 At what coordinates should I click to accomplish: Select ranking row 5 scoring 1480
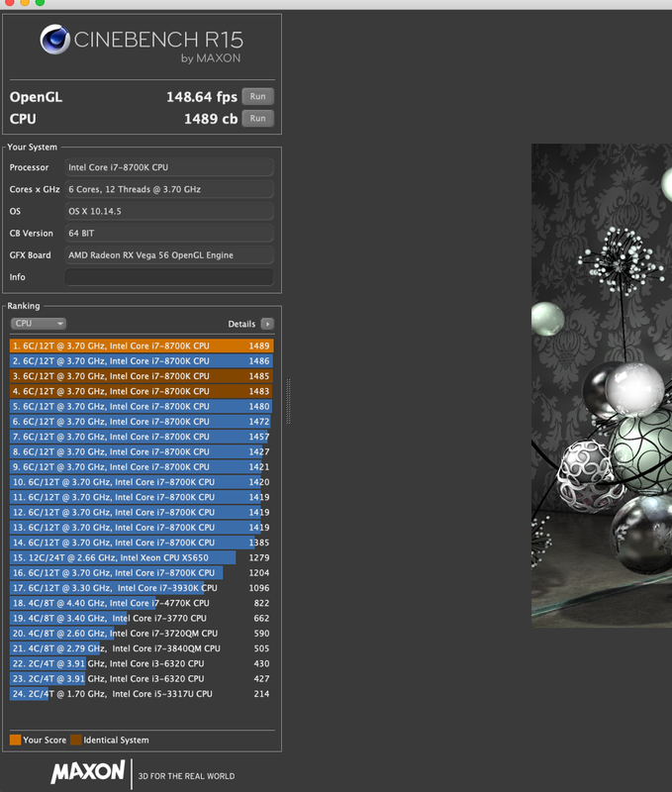pos(142,407)
